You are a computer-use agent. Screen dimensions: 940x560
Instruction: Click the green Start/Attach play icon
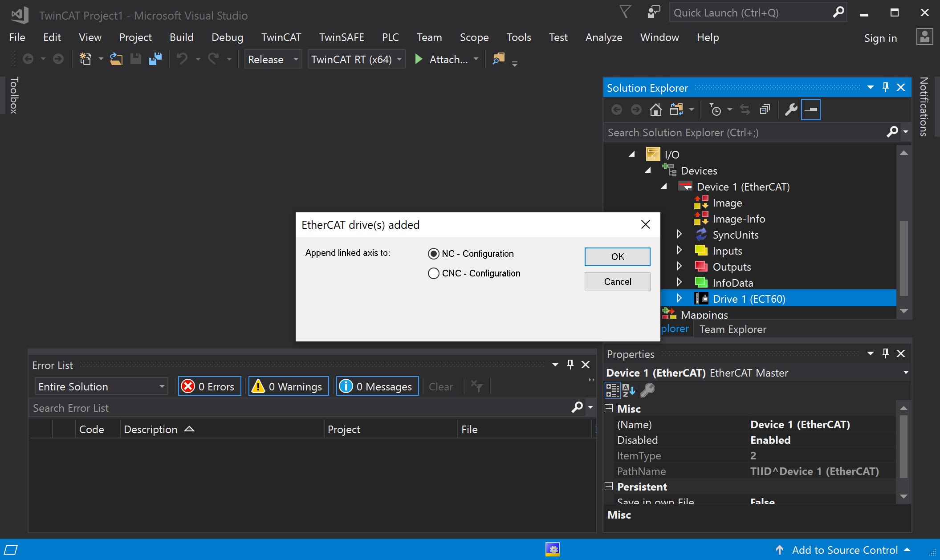point(419,59)
